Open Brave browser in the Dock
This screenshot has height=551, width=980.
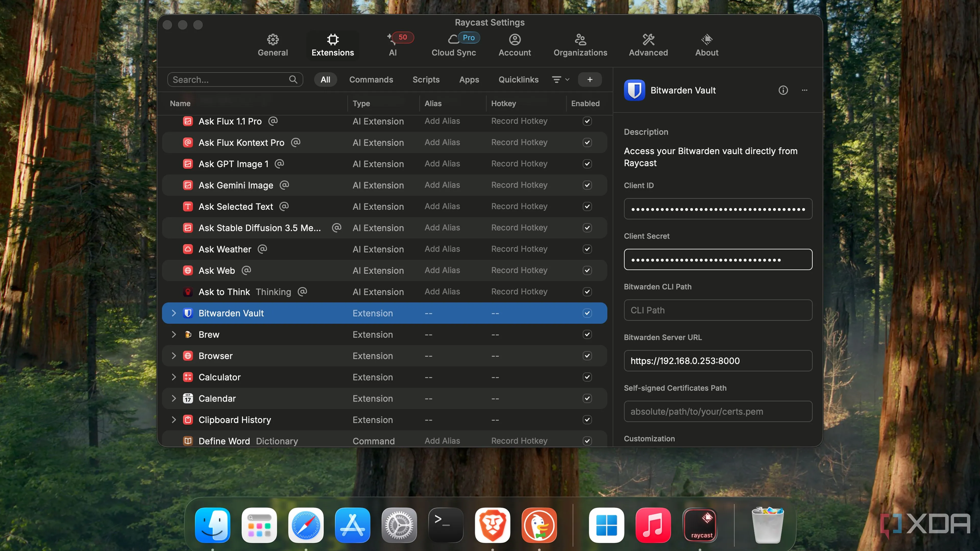492,525
